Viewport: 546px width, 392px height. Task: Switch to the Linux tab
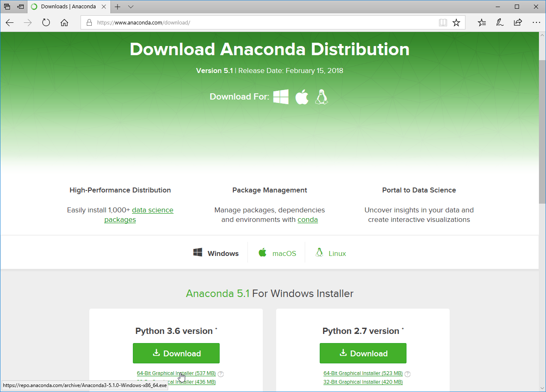pyautogui.click(x=331, y=253)
